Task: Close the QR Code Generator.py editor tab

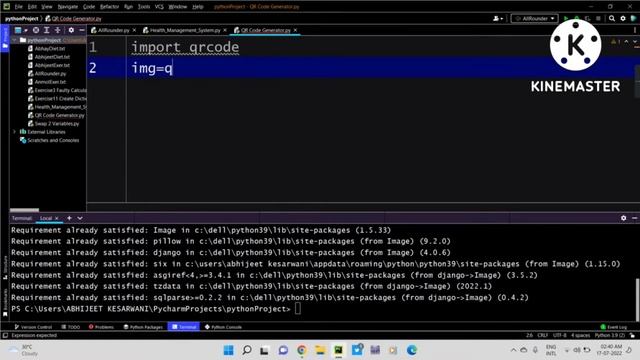Action: pos(295,30)
